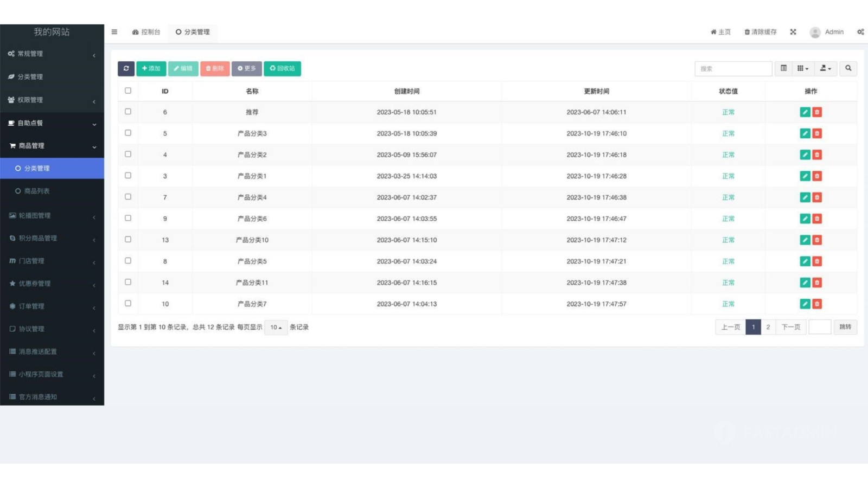This screenshot has height=488, width=868.
Task: Open 分类管理 under 商品管理 in sidebar
Action: 52,168
